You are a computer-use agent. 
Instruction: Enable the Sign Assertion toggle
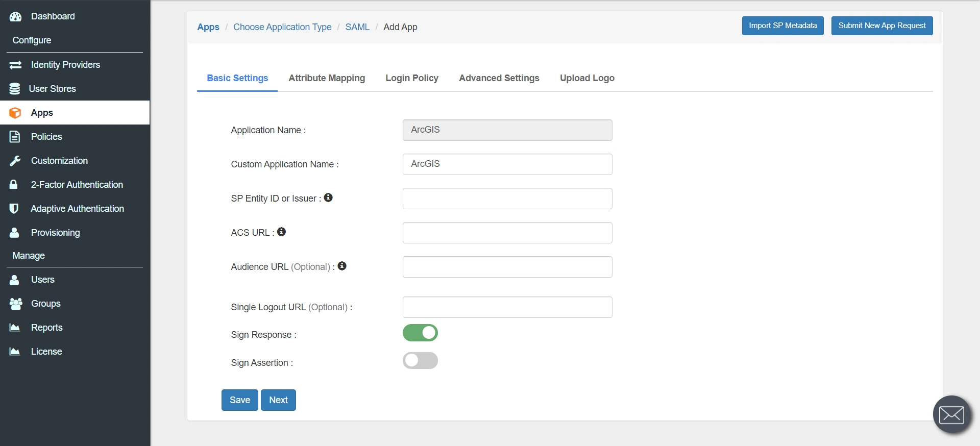click(x=420, y=361)
